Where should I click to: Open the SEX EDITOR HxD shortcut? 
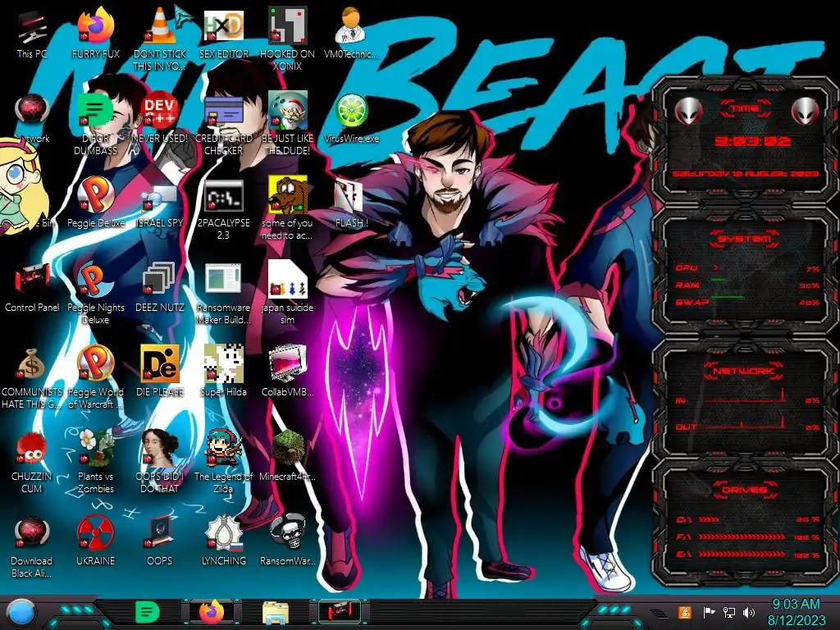223,25
